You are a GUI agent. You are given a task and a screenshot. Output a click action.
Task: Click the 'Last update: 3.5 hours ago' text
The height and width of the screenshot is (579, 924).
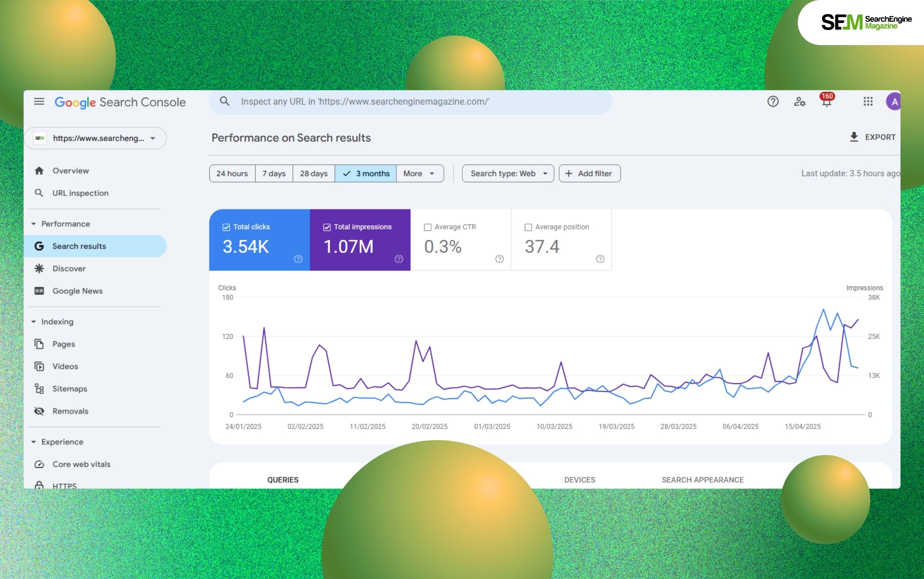coord(850,174)
